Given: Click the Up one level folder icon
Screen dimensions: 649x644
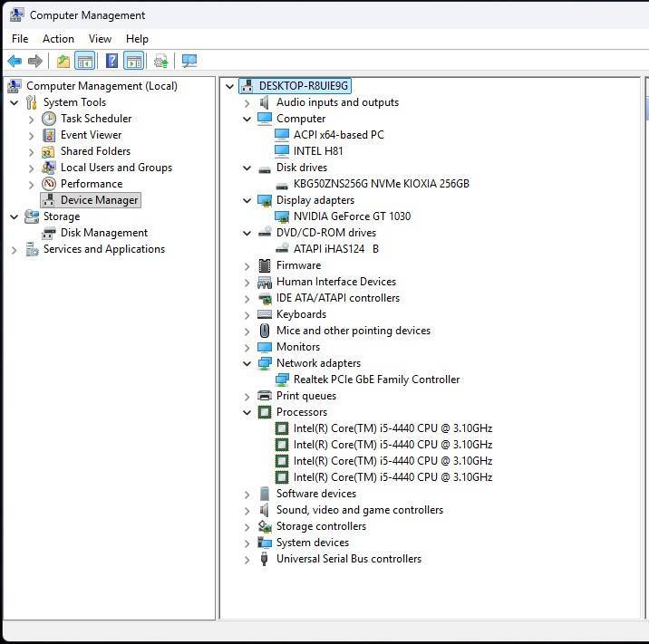Looking at the screenshot, I should point(63,61).
